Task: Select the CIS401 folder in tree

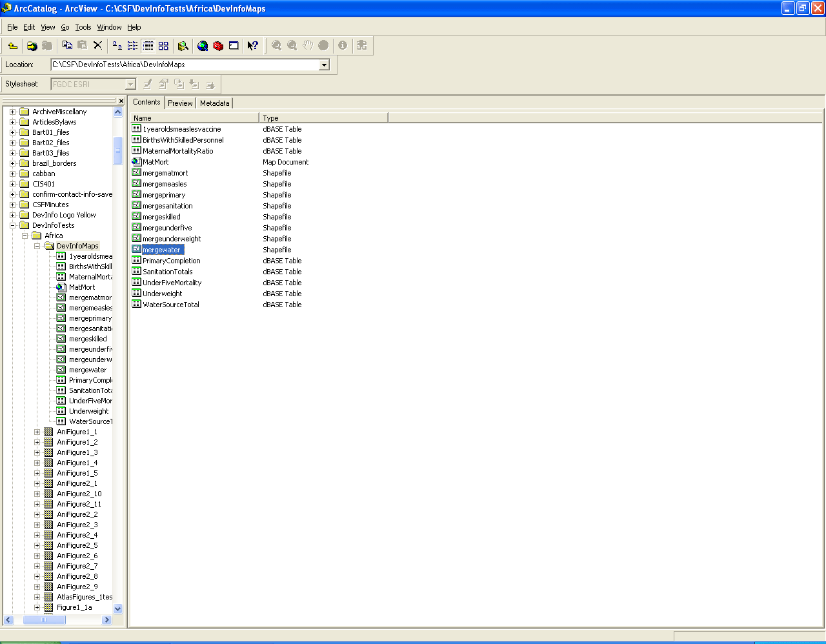Action: click(x=44, y=184)
